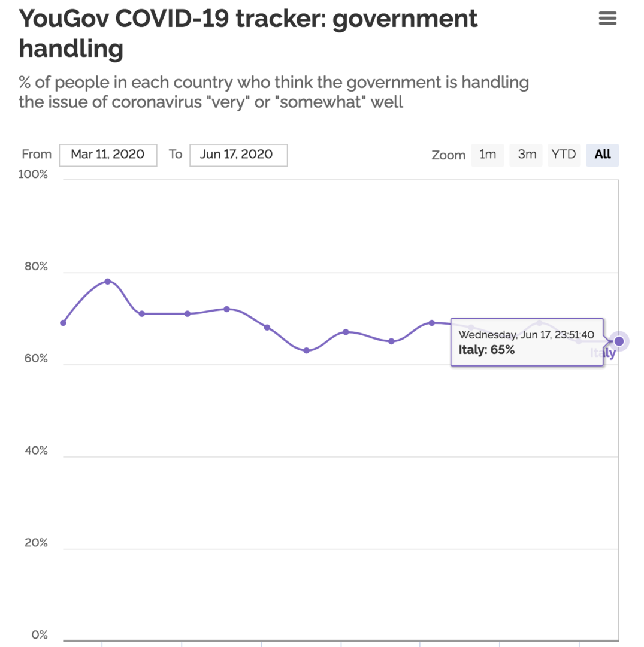Click the Italy 65% tooltip box

[527, 342]
